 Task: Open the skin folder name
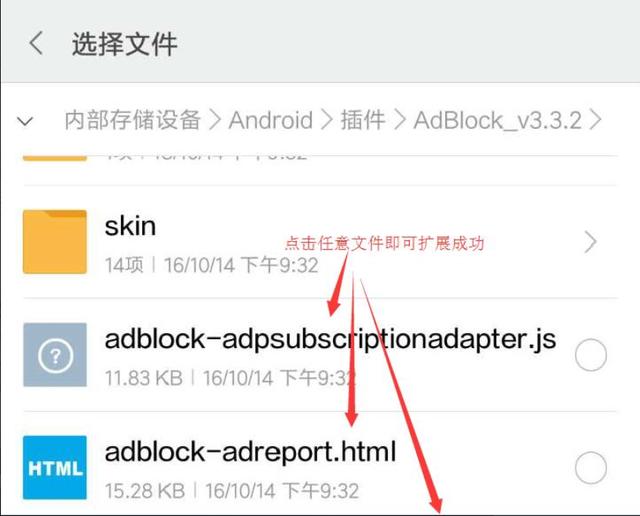click(130, 226)
